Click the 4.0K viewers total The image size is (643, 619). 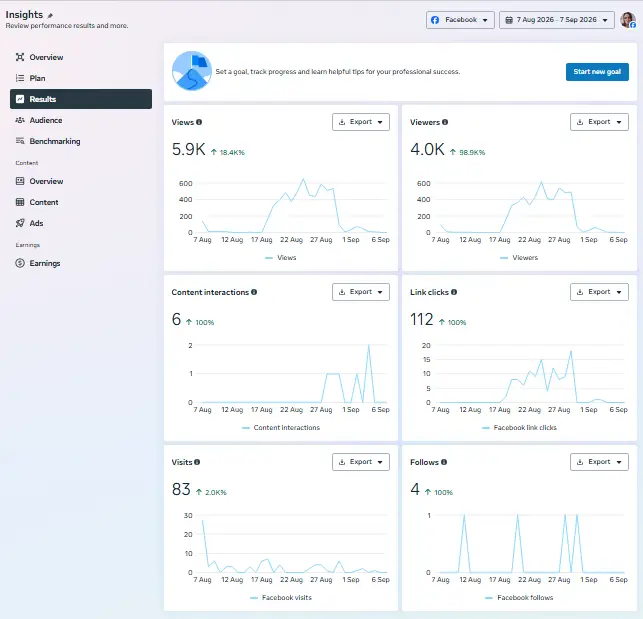[427, 149]
